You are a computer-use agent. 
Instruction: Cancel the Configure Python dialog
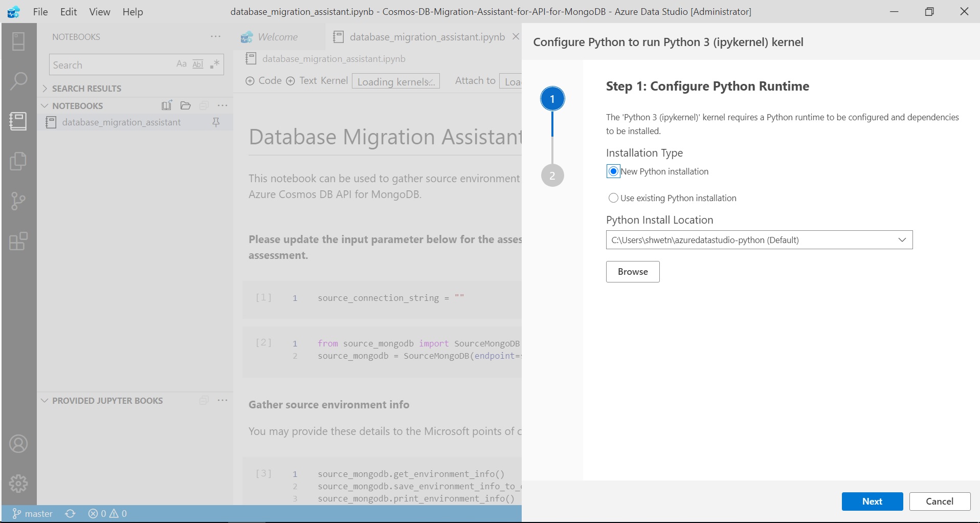pos(940,502)
